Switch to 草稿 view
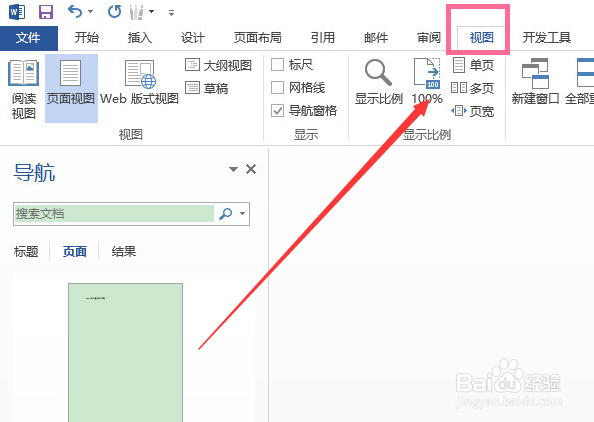Screen dimensions: 594x422 (x=206, y=88)
